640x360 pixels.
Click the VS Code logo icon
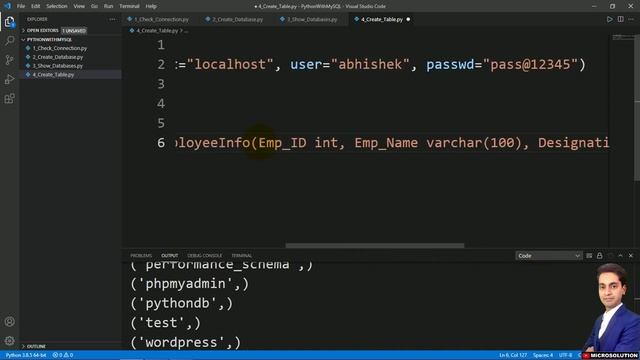coord(7,6)
